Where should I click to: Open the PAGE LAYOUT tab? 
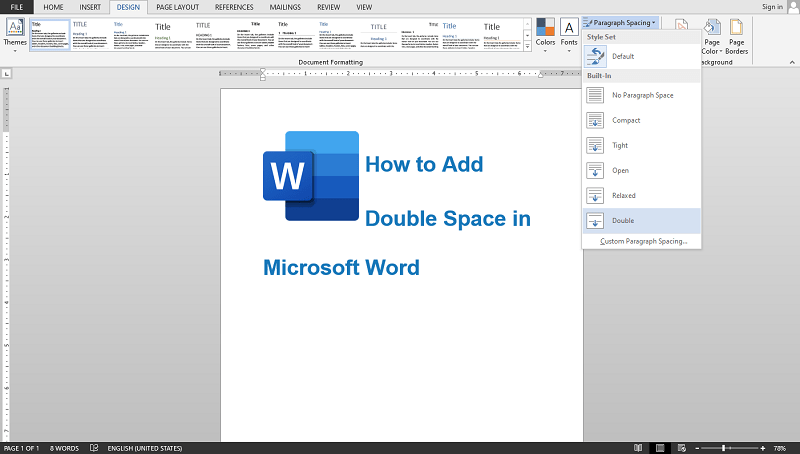click(x=176, y=6)
